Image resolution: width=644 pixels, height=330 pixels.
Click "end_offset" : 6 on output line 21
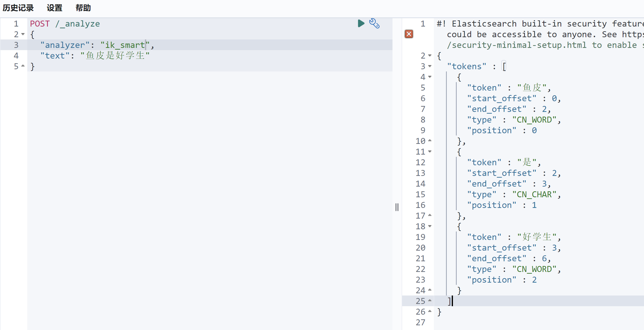pos(507,258)
